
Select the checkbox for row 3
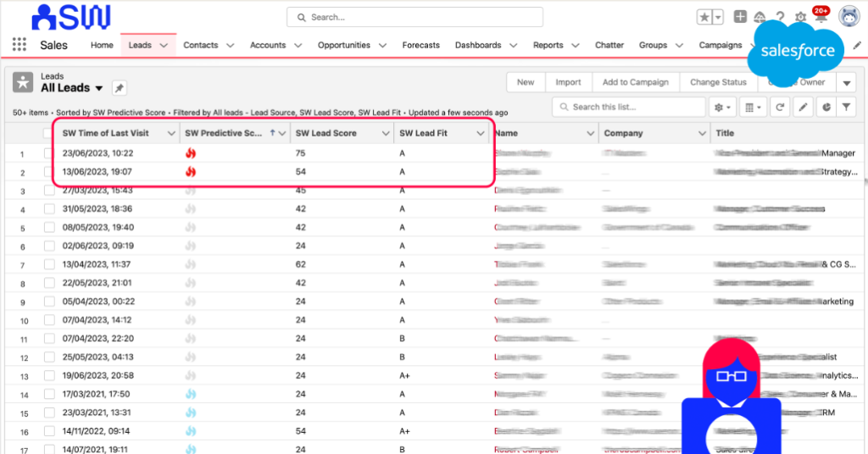pyautogui.click(x=49, y=191)
